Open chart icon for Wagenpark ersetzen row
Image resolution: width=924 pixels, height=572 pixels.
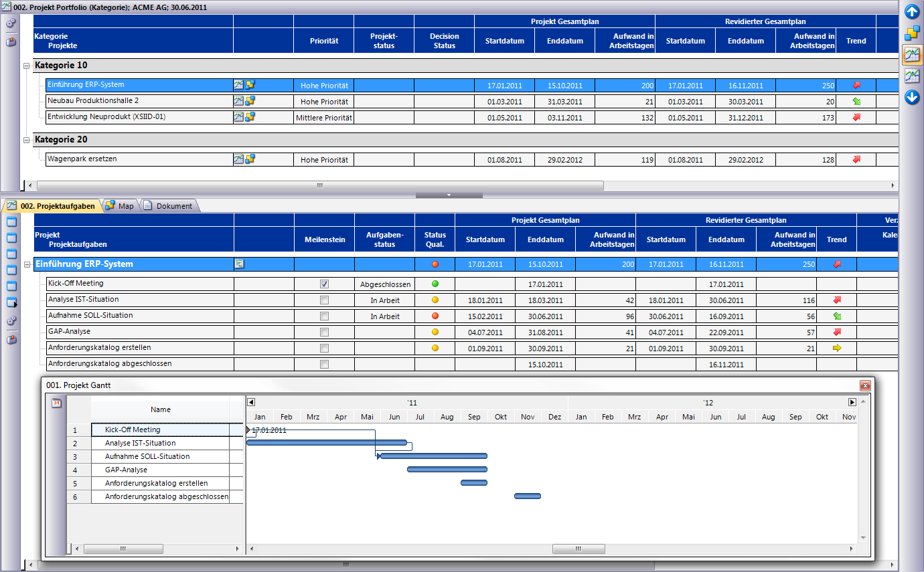[238, 159]
